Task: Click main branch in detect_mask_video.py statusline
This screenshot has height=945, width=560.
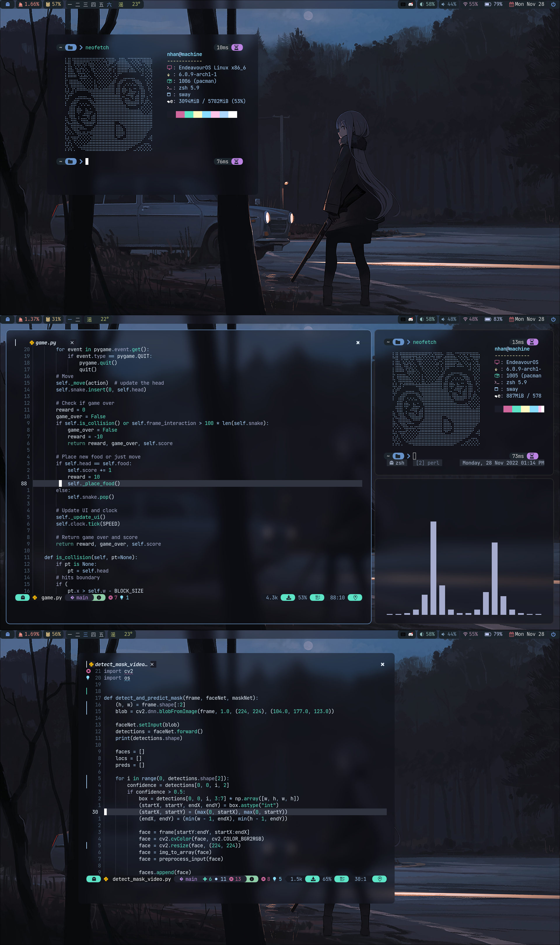Action: [188, 879]
